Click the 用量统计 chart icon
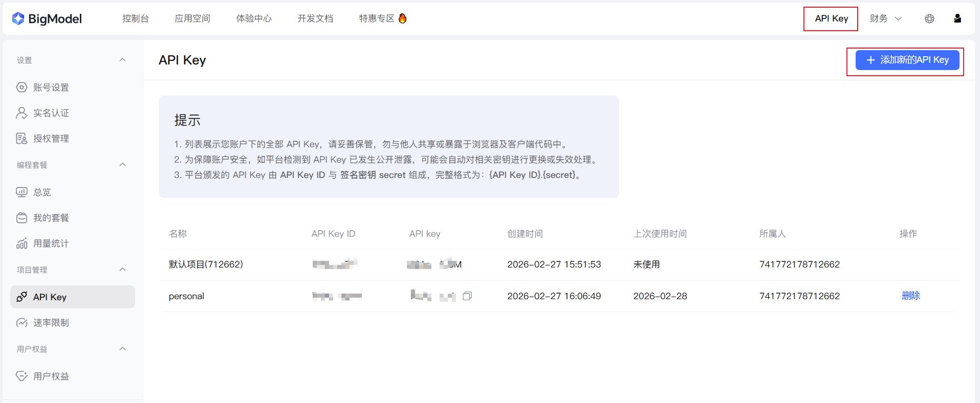980x403 pixels. [x=21, y=243]
